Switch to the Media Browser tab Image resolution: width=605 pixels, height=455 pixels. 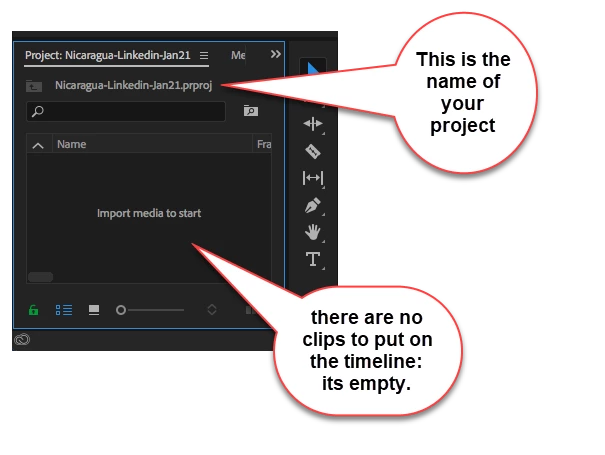point(238,56)
